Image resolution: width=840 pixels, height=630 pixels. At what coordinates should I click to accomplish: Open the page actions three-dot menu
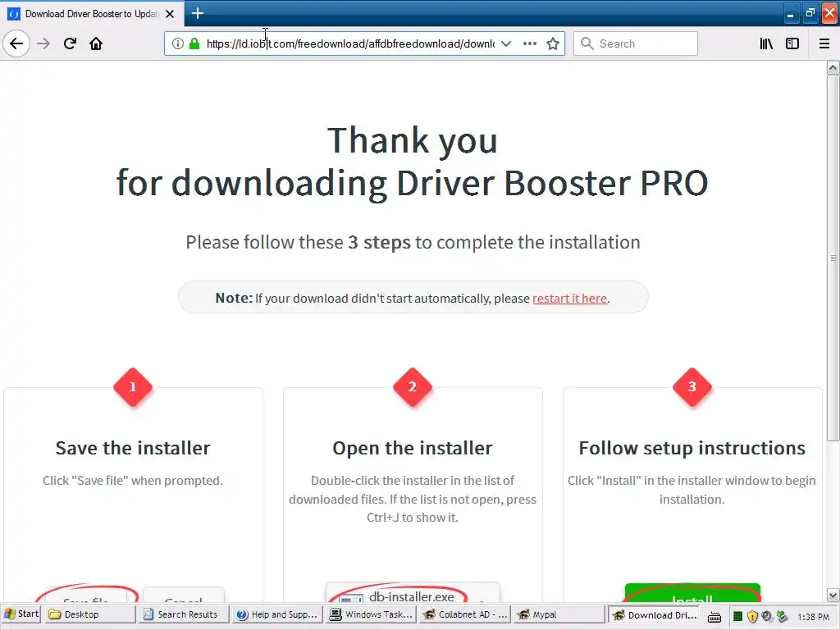pos(530,43)
